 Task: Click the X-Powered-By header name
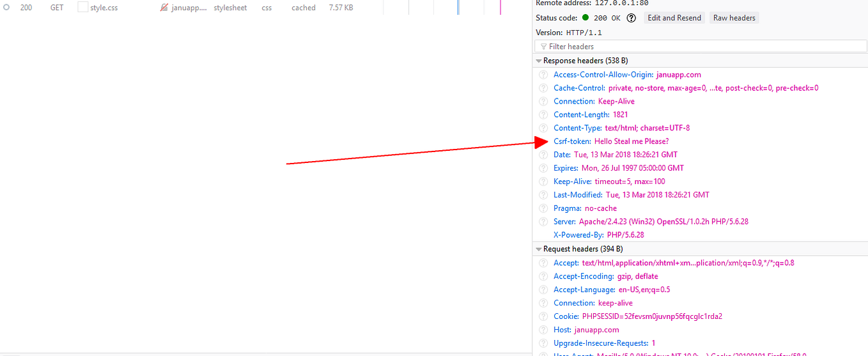(579, 235)
